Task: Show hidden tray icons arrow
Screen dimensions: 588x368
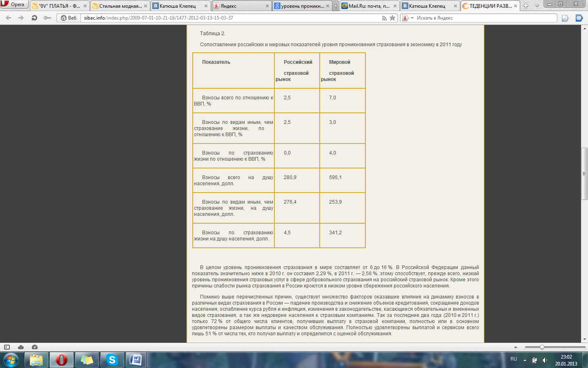Action: tap(525, 360)
